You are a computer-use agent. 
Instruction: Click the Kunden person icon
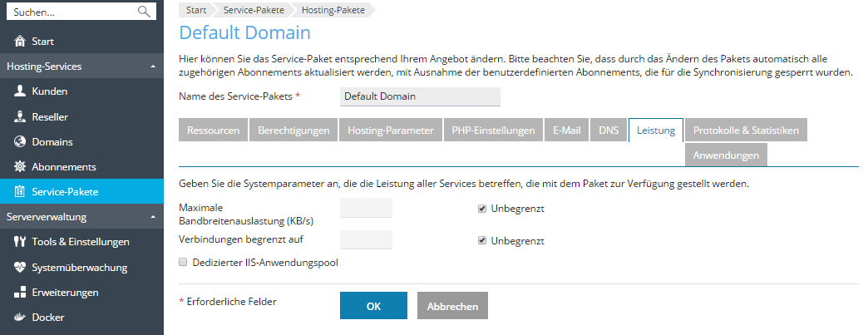pyautogui.click(x=20, y=91)
